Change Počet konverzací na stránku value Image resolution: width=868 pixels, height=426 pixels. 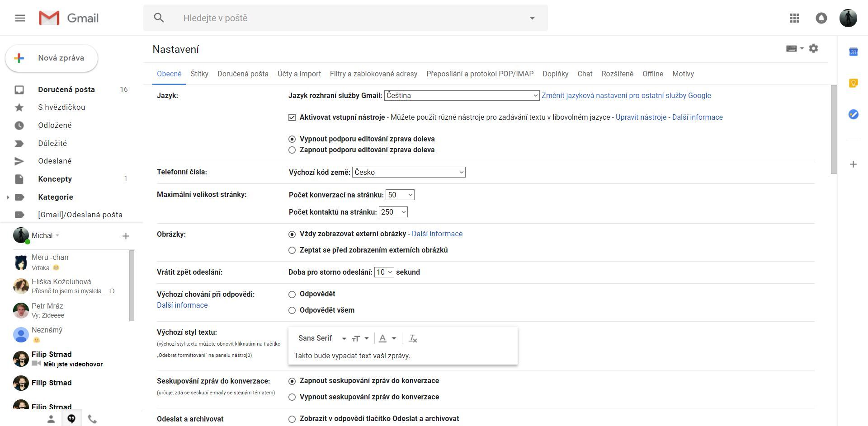pos(400,195)
